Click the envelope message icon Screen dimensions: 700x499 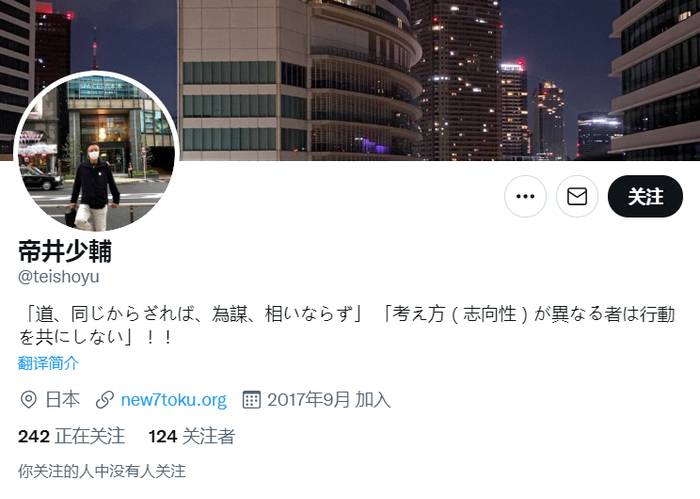click(577, 196)
